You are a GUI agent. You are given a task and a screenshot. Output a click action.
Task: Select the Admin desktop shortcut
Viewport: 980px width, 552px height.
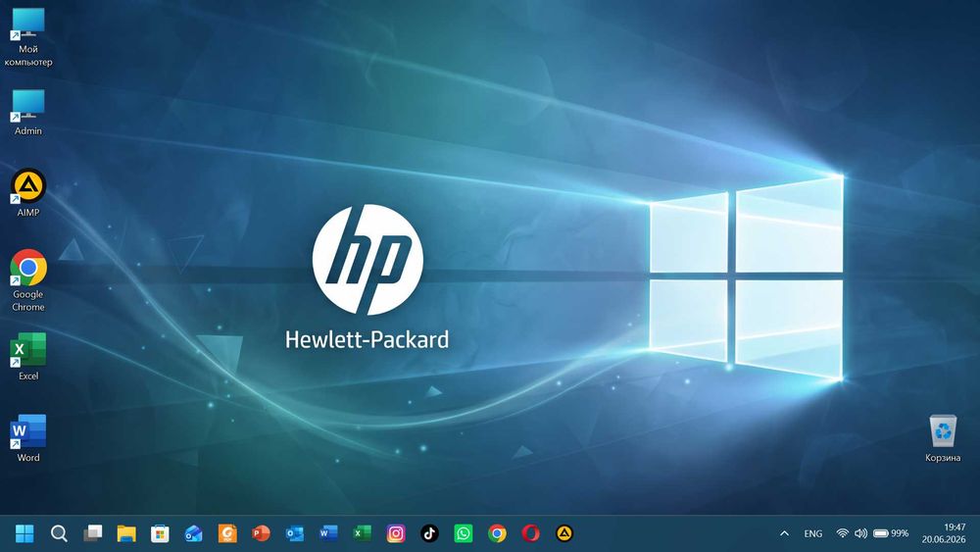point(28,113)
